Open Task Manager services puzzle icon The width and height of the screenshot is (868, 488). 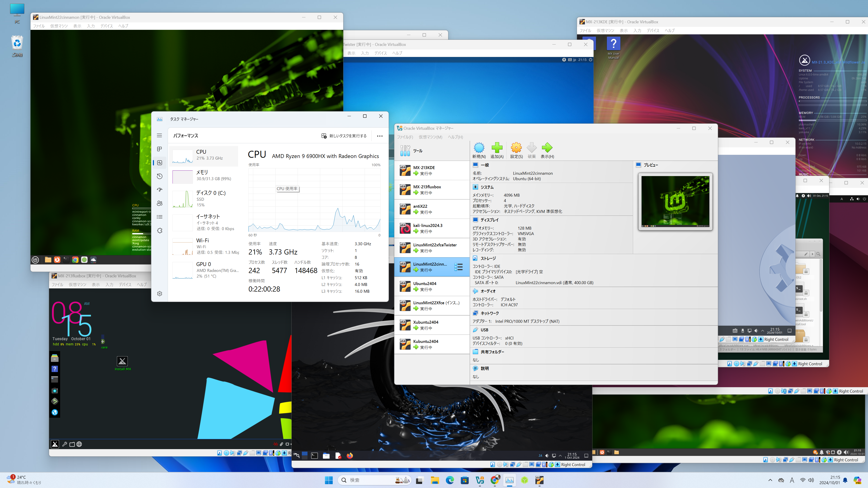tap(160, 231)
